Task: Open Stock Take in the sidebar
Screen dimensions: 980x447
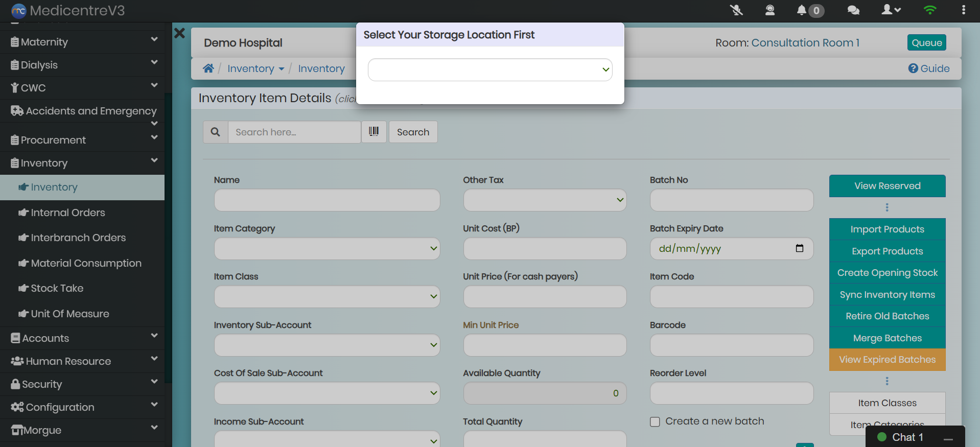Action: (x=57, y=288)
